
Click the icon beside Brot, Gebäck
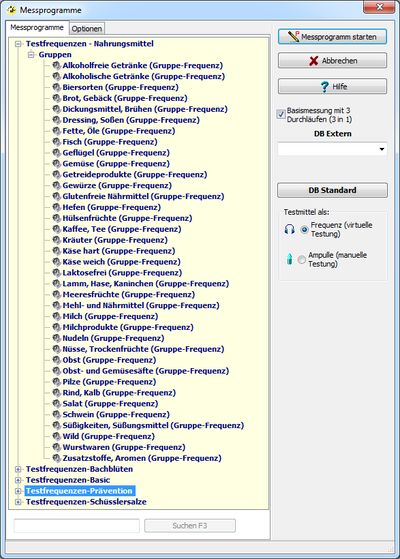[x=56, y=98]
